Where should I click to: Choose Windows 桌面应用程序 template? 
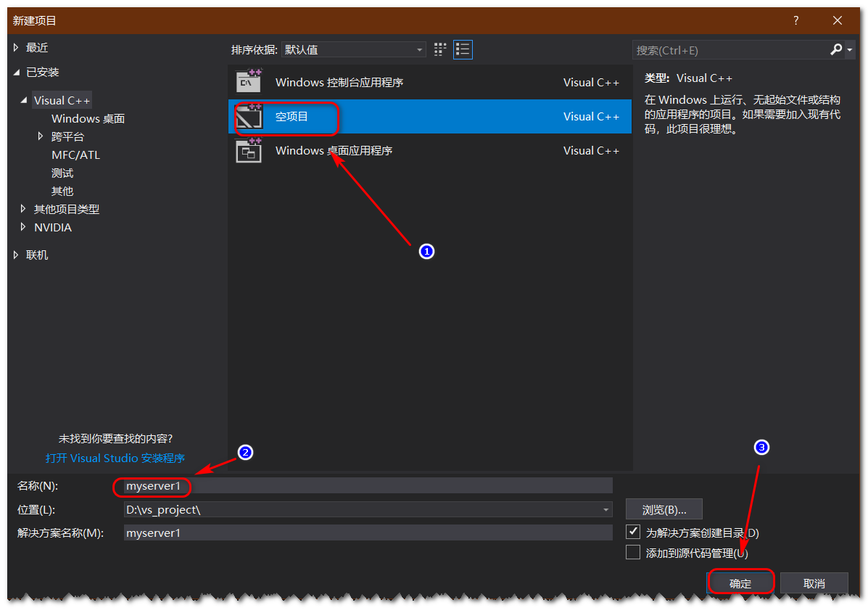429,151
